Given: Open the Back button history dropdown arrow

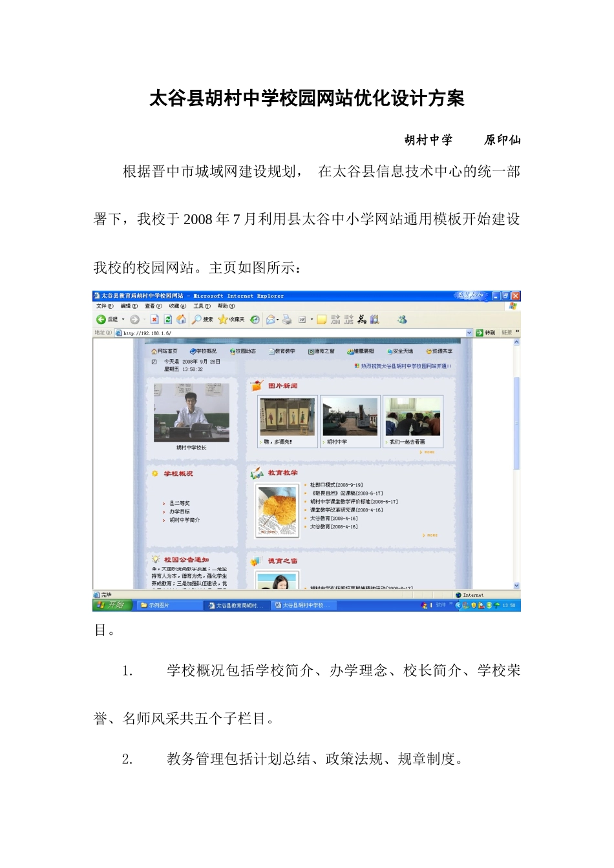Looking at the screenshot, I should point(123,320).
